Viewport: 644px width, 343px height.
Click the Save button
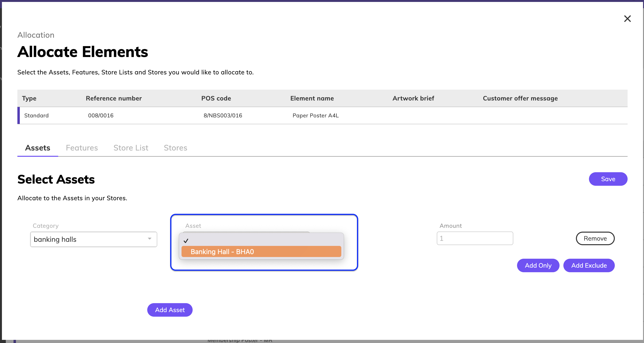608,179
